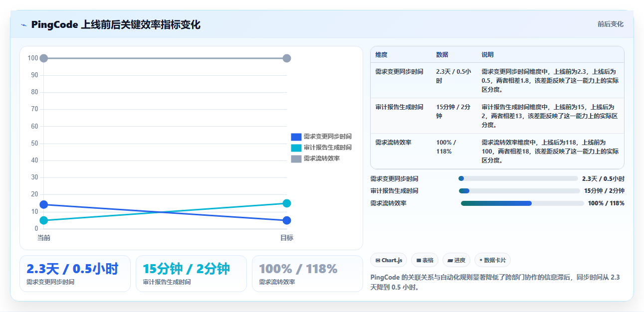
Task: Click the 需求变更同步时间 progress row label
Action: point(394,178)
